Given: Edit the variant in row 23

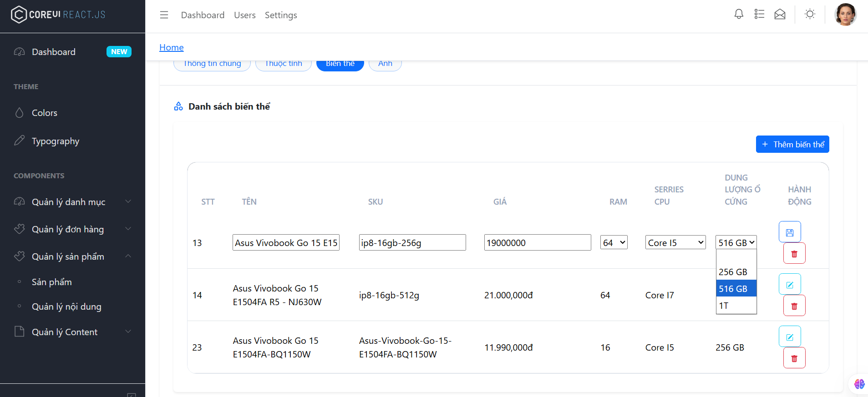Looking at the screenshot, I should 790,337.
